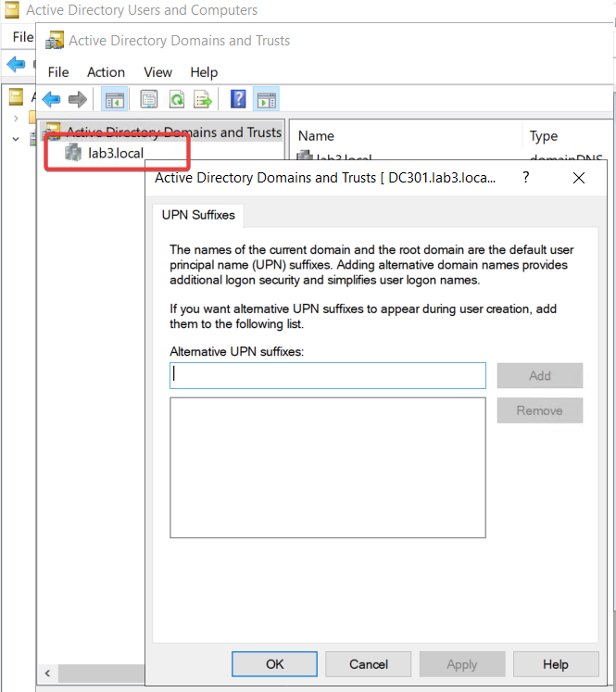
Task: Click the Alternative UPN suffixes text field
Action: (328, 375)
